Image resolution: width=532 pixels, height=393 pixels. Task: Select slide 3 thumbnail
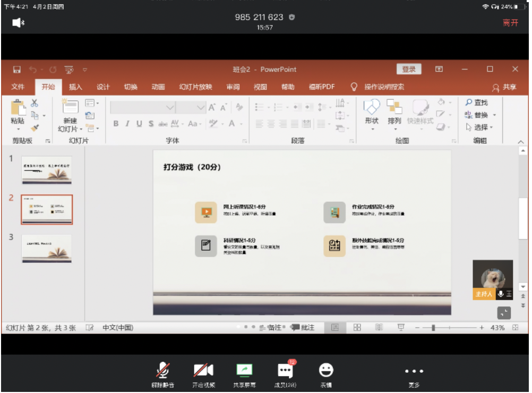pos(47,249)
